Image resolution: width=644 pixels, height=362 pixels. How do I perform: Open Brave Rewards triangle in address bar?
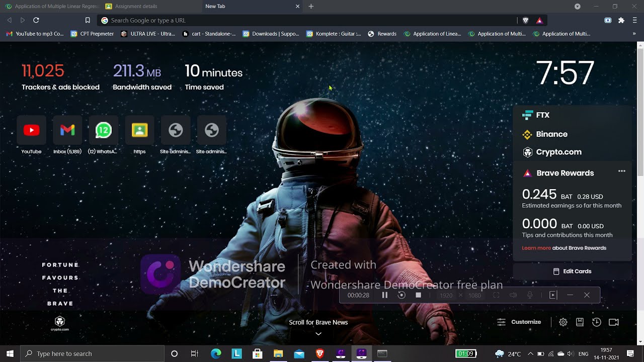pos(539,20)
